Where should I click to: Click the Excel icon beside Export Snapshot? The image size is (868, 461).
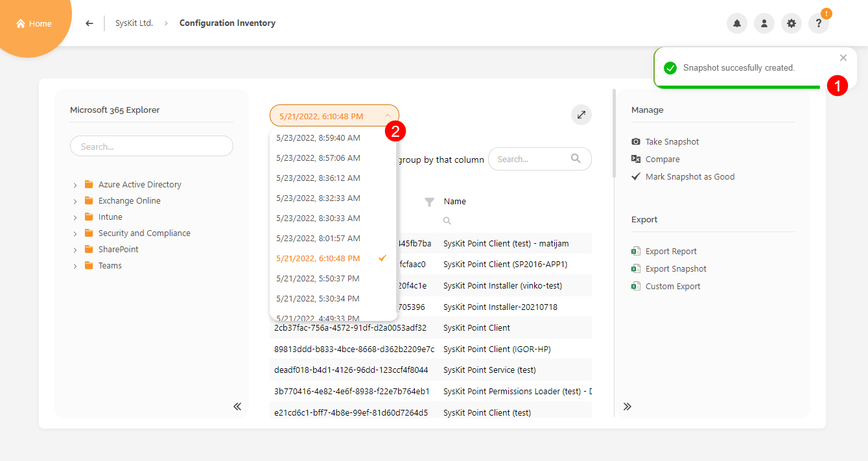click(x=636, y=268)
